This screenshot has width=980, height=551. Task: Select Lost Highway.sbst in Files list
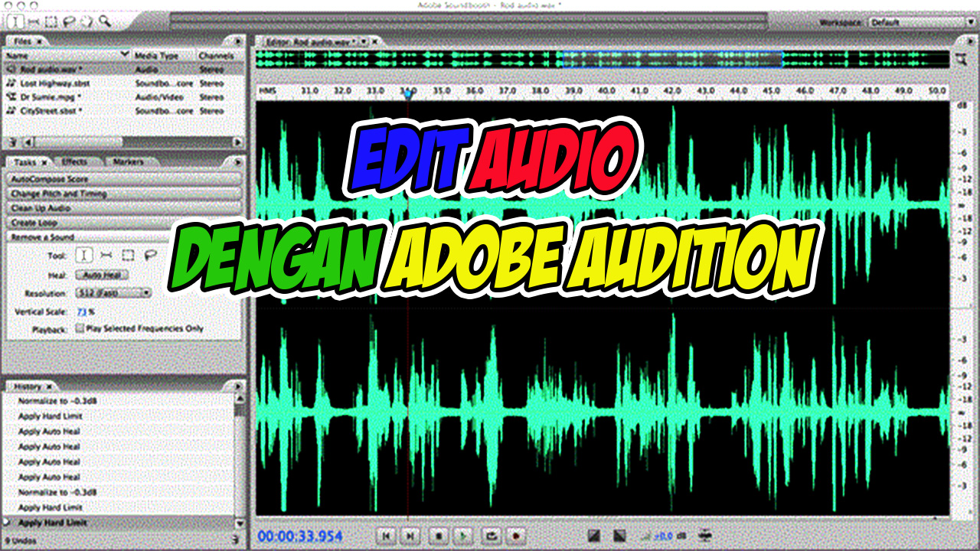pos(125,83)
